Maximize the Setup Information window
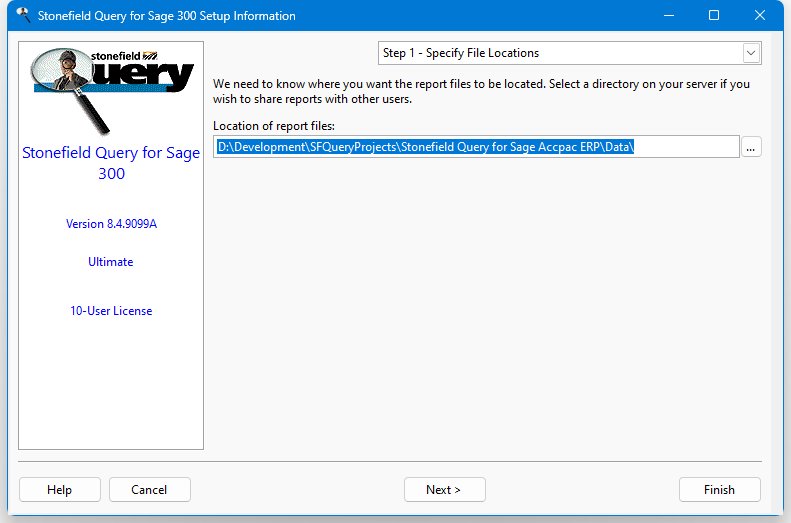Image resolution: width=791 pixels, height=523 pixels. click(x=714, y=15)
